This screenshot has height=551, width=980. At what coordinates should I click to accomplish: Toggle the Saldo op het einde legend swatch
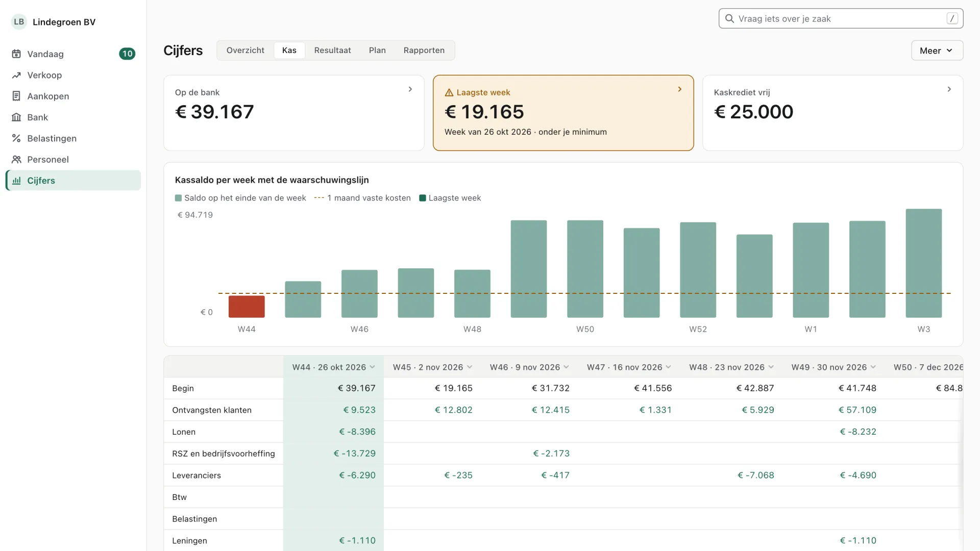[178, 198]
